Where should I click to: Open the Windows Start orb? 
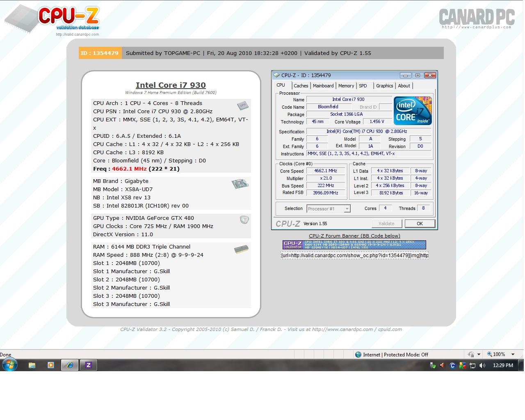point(9,365)
